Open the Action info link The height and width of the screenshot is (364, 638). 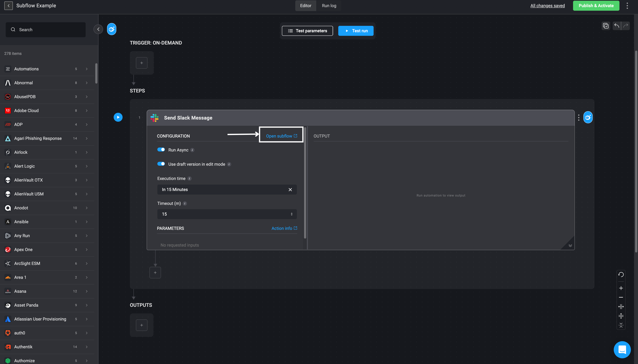tap(284, 228)
